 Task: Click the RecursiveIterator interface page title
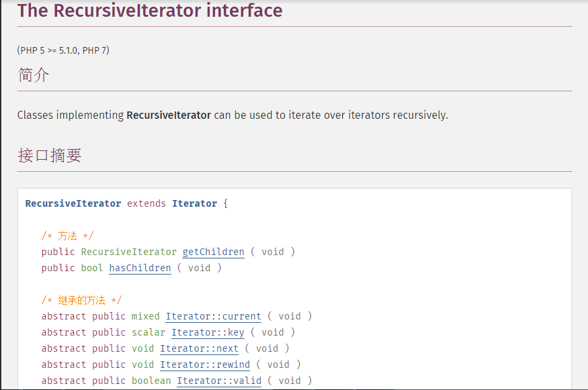149,11
